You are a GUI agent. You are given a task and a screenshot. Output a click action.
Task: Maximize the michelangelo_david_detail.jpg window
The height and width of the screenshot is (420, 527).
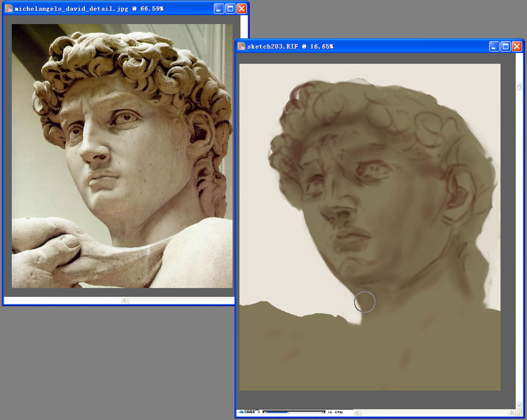coord(230,8)
